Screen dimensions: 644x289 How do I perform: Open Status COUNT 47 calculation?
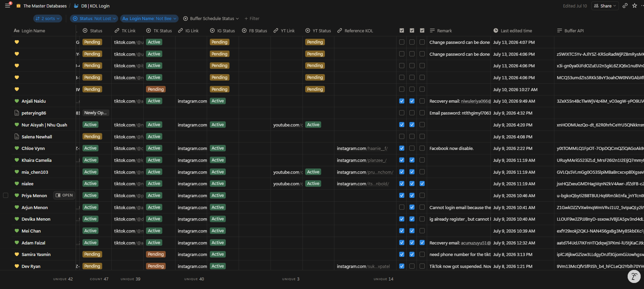(99, 279)
